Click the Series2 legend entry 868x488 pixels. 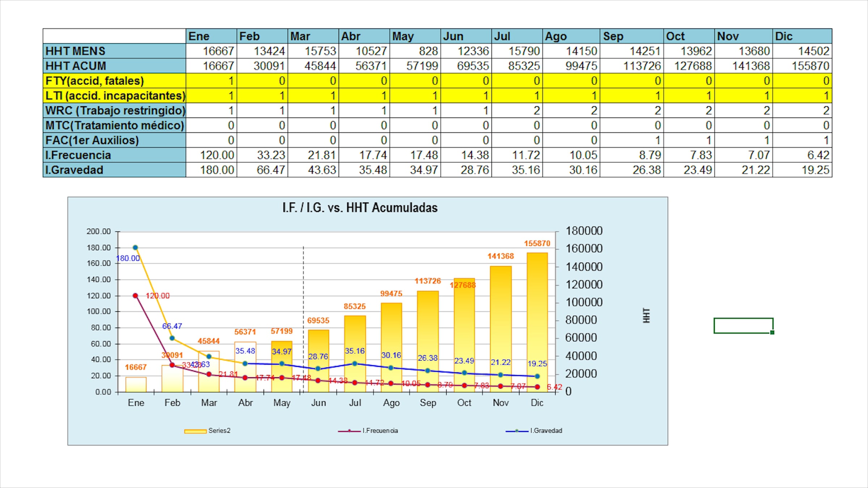219,431
